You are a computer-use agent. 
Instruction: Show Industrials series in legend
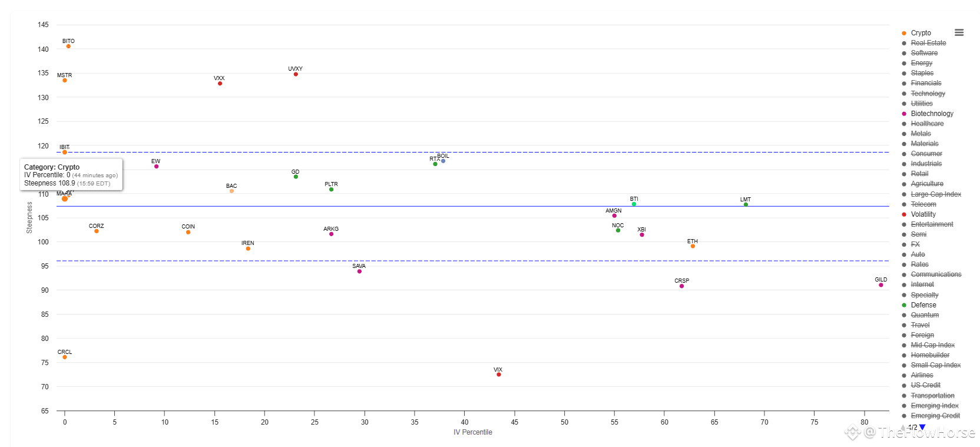point(926,164)
